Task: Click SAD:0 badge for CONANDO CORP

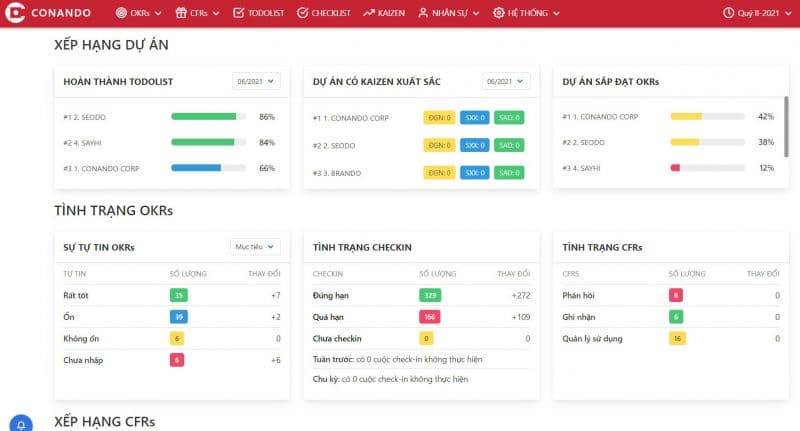Action: 509,118
